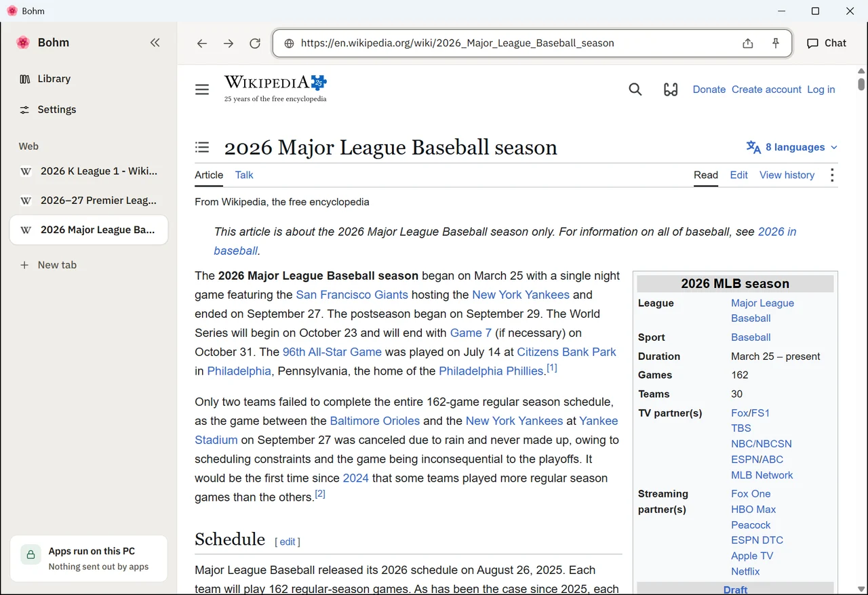868x595 pixels.
Task: Go back with the browser back arrow
Action: (202, 43)
